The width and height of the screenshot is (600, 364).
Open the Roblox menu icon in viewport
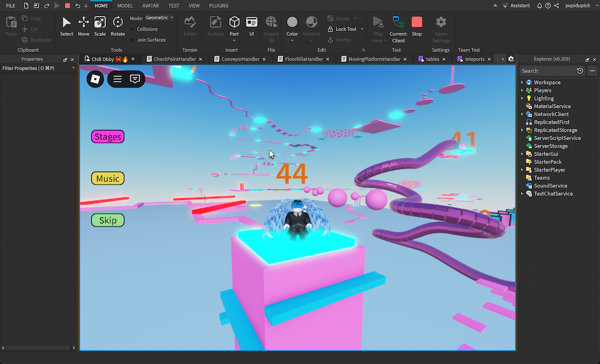coord(95,79)
